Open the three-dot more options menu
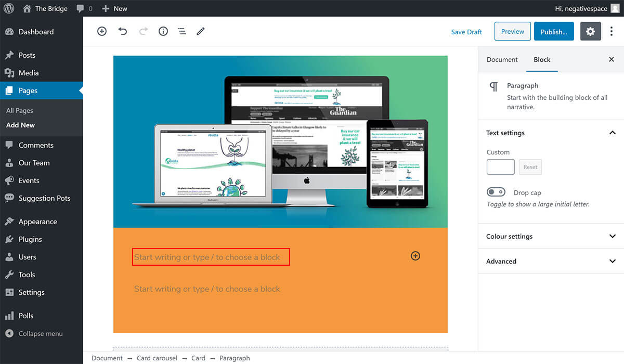Screen dimensions: 624x364 pos(612,32)
